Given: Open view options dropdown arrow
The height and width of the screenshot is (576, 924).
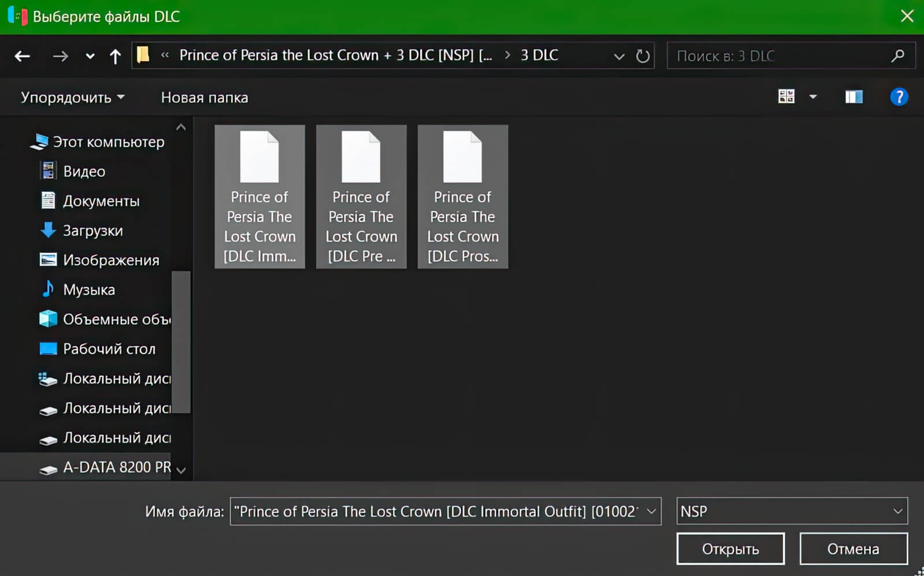Looking at the screenshot, I should click(x=813, y=97).
